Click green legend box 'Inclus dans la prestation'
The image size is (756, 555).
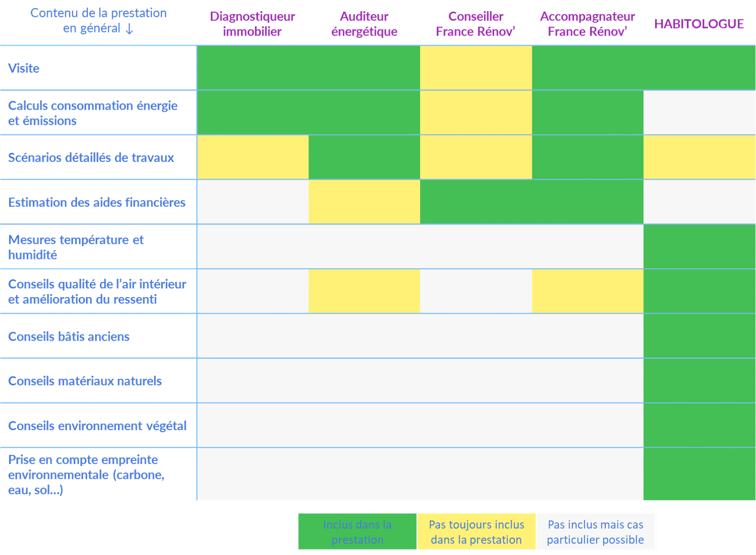tap(357, 532)
